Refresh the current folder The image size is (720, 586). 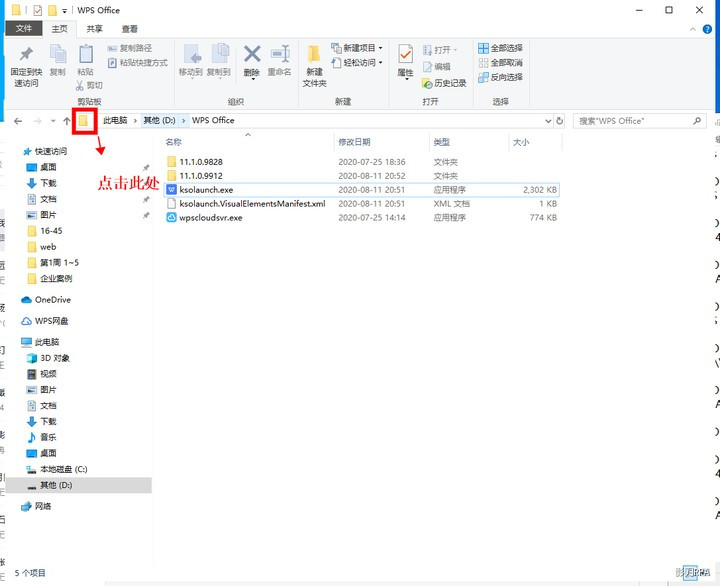point(560,121)
